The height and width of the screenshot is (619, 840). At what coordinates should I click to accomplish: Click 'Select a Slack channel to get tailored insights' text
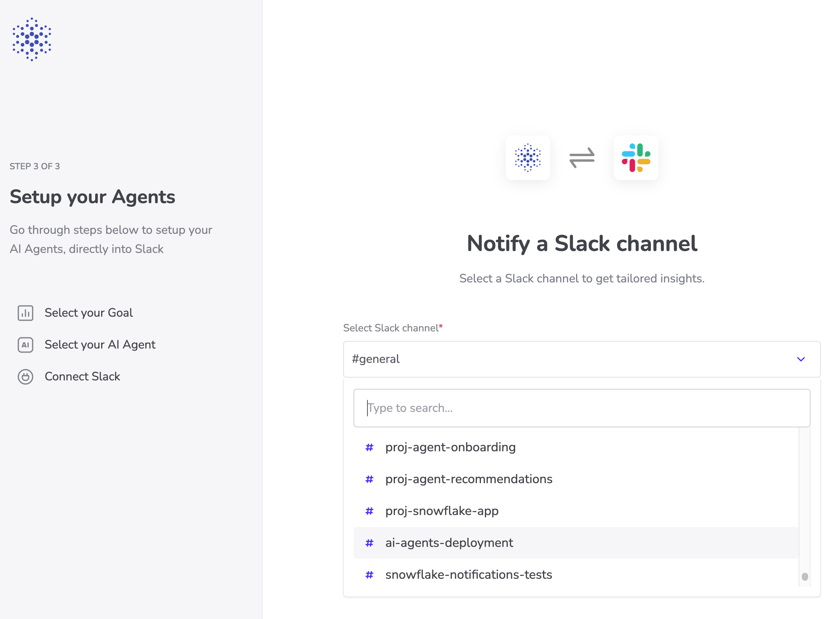click(x=582, y=278)
